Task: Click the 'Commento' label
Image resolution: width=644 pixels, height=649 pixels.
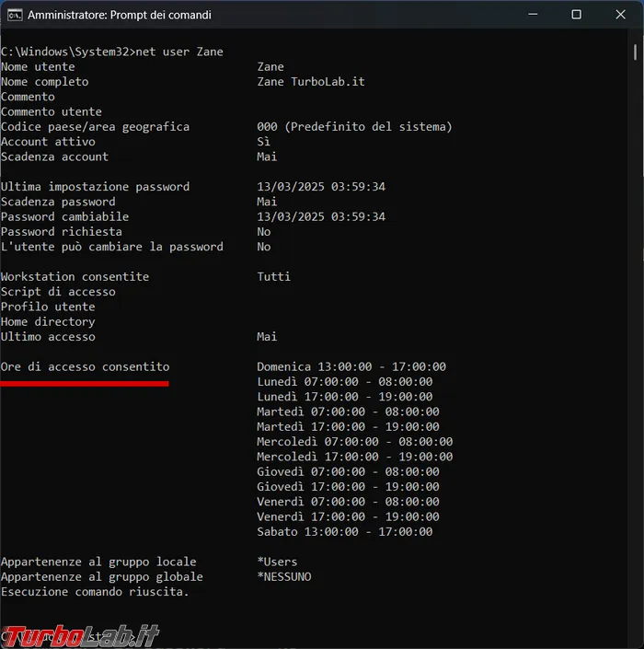Action: pyautogui.click(x=28, y=97)
